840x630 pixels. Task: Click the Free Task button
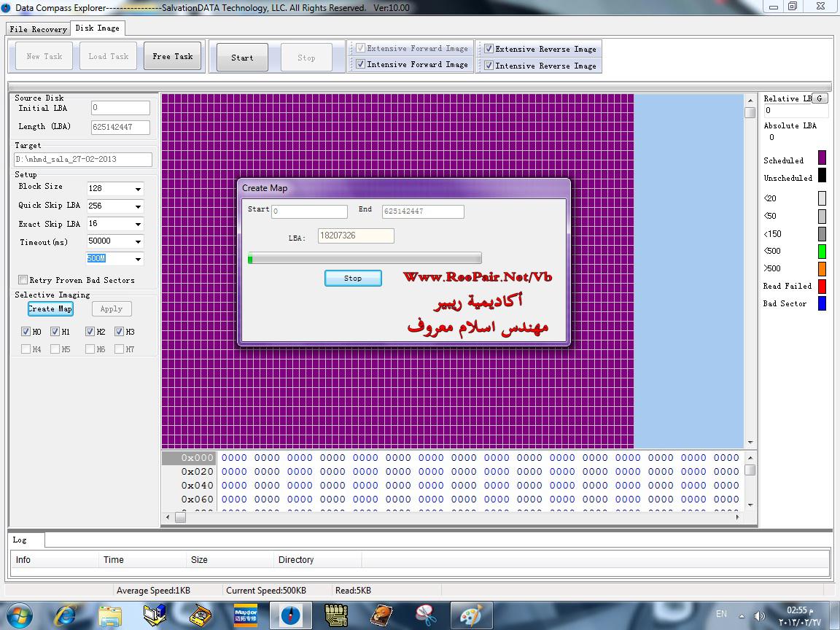173,57
